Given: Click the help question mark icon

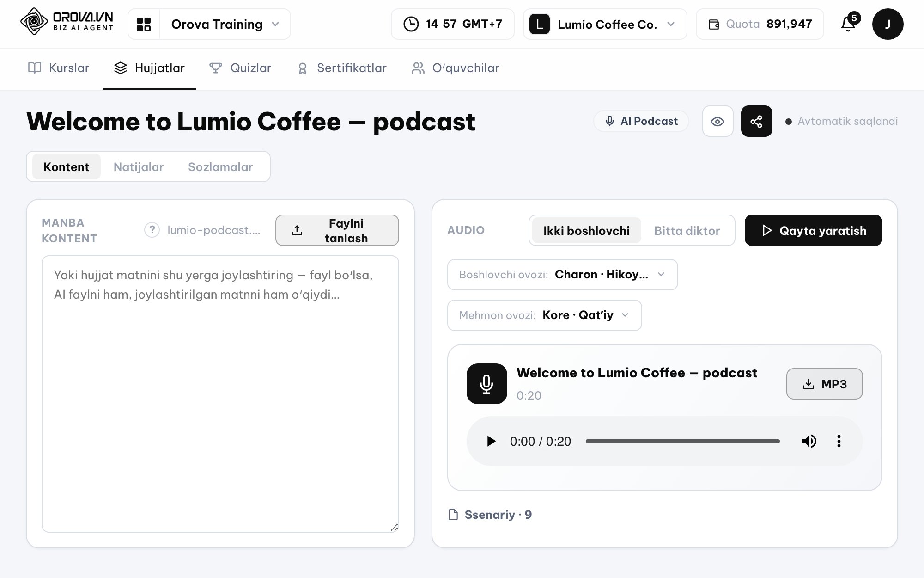Looking at the screenshot, I should 152,230.
